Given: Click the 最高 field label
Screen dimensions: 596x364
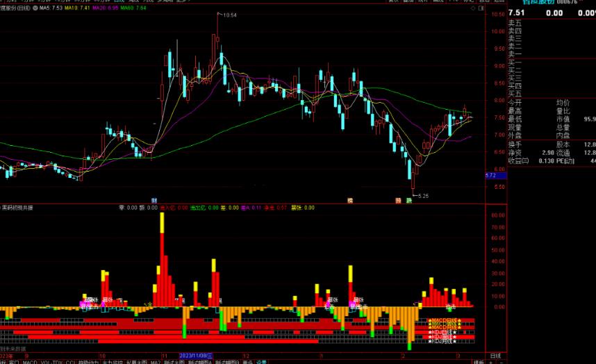Looking at the screenshot, I should [x=515, y=111].
